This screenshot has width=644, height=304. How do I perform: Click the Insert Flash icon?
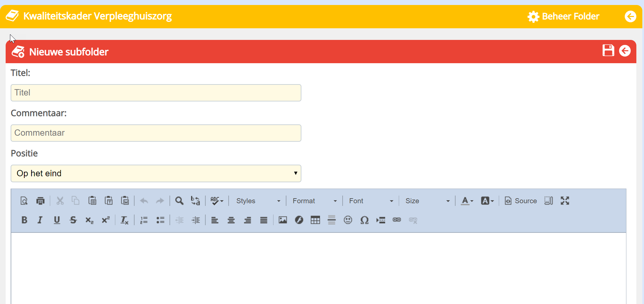(299, 220)
